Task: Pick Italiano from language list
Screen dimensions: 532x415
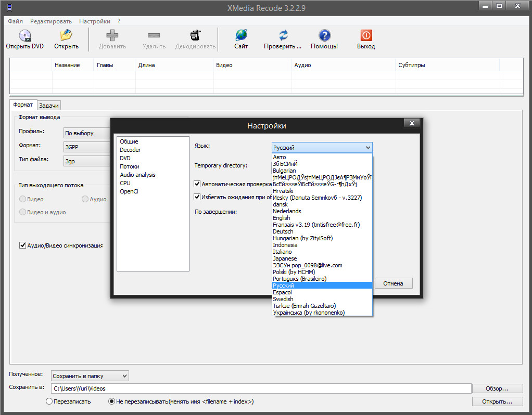Action: tap(322, 252)
